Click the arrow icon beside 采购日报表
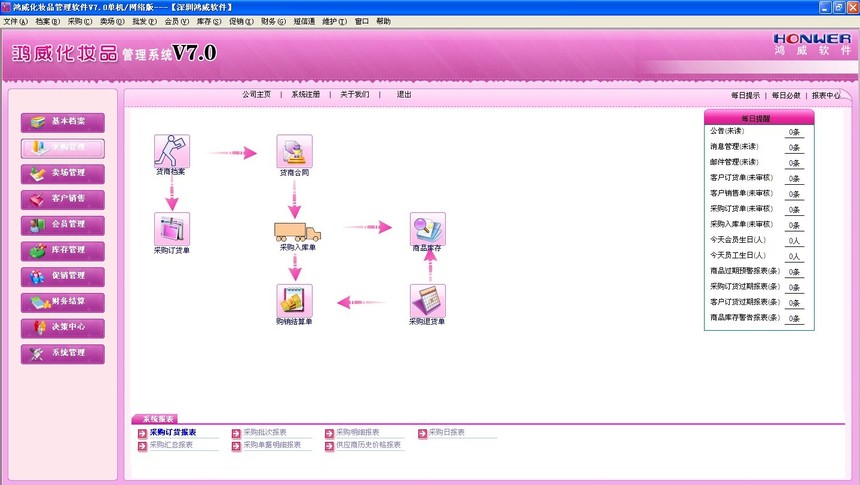This screenshot has height=485, width=860. (x=422, y=433)
